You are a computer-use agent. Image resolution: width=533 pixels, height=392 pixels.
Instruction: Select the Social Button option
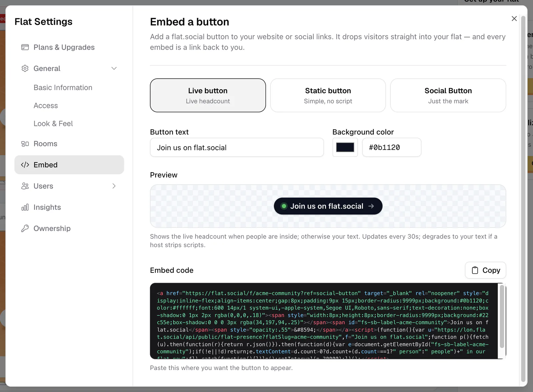tap(448, 96)
